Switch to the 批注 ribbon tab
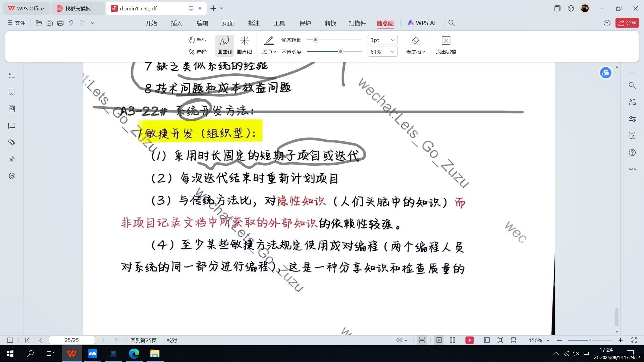The image size is (644, 362). [x=254, y=23]
